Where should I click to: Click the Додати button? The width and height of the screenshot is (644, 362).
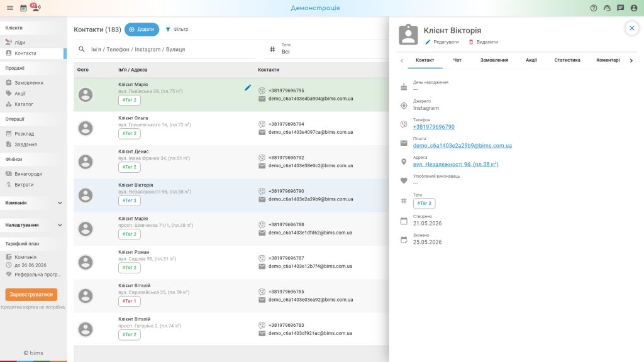click(x=142, y=30)
